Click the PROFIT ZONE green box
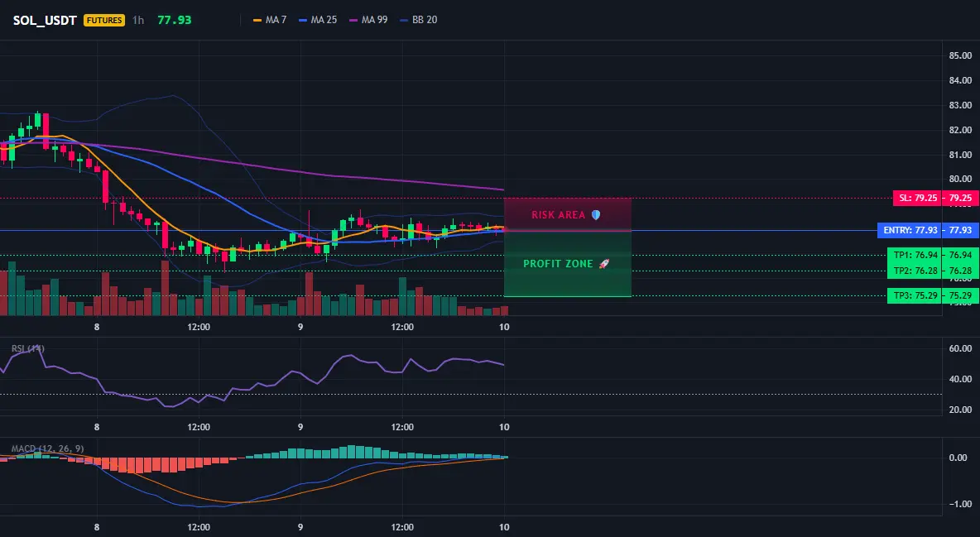 [x=568, y=264]
